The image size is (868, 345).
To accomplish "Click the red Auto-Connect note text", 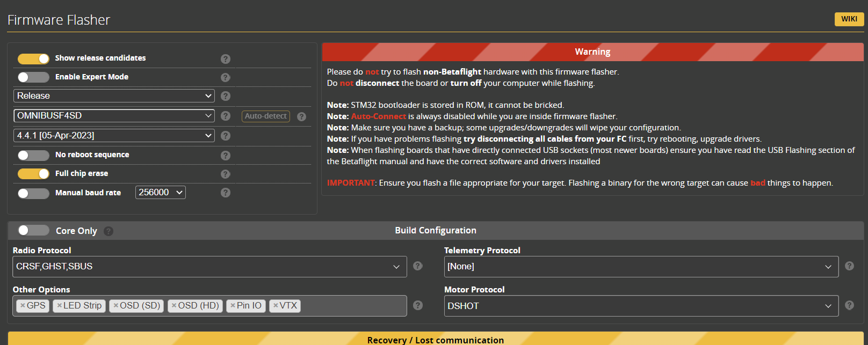I will click(379, 116).
